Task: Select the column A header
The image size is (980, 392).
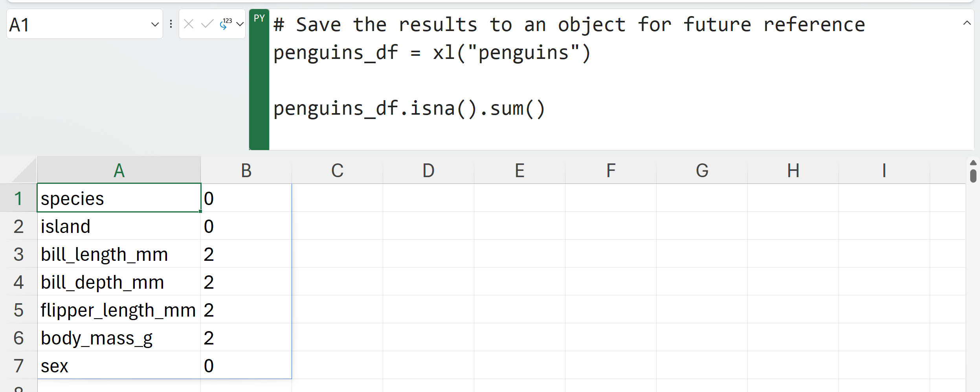Action: [x=119, y=170]
